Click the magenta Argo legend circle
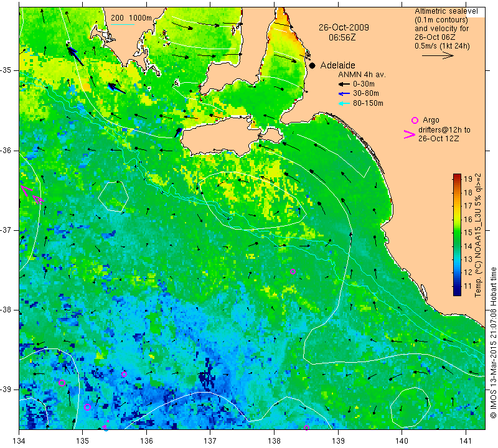Viewport: 498px width, 448px height. click(x=415, y=120)
